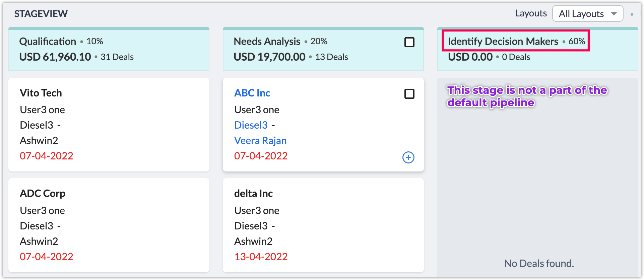Click the Identify Decision Makers stage name

[x=503, y=41]
